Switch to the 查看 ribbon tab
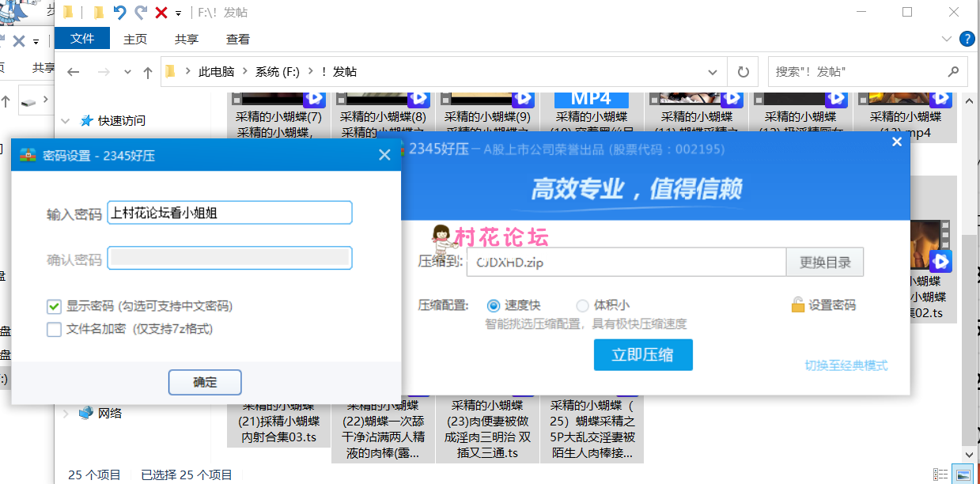The height and width of the screenshot is (484, 980). point(238,39)
